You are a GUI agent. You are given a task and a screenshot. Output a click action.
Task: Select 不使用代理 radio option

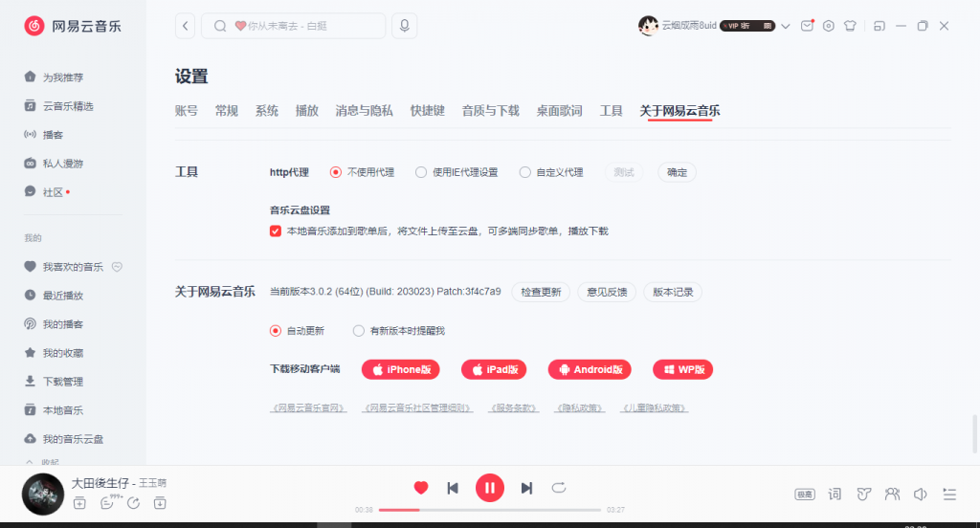[x=336, y=172]
